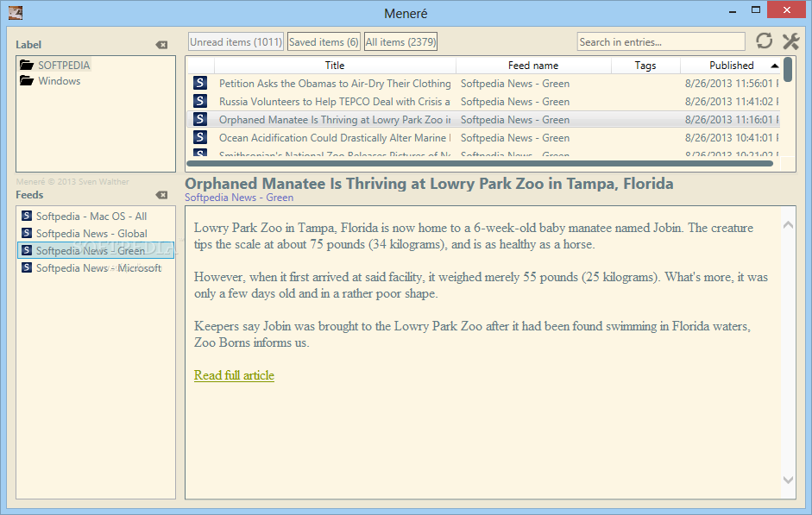This screenshot has width=812, height=515.
Task: Click the S icon for the Petition Asks row
Action: 200,83
